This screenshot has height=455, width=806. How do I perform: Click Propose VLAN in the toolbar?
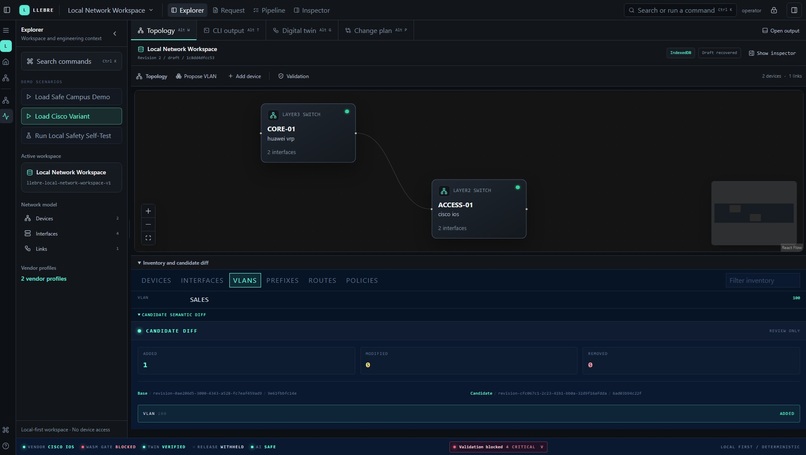click(196, 76)
